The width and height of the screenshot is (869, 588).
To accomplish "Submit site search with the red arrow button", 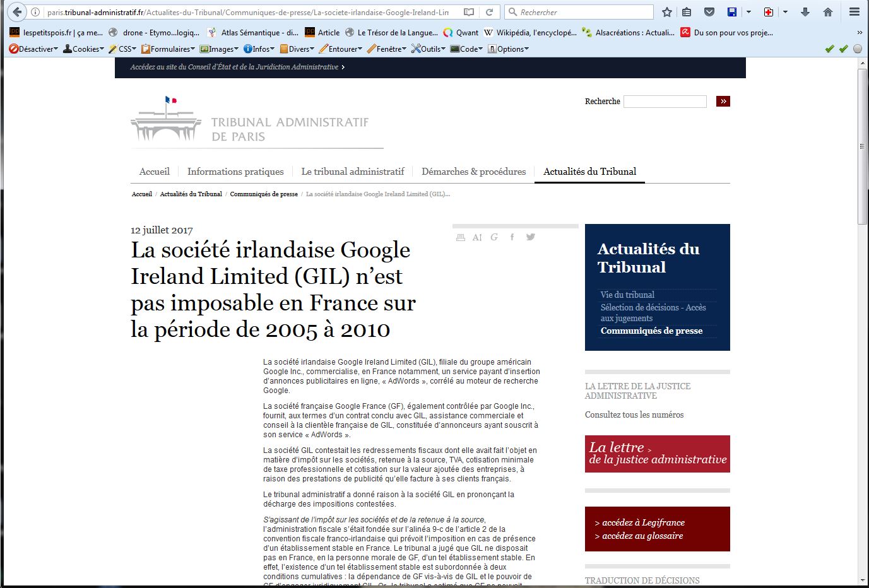I will (723, 101).
